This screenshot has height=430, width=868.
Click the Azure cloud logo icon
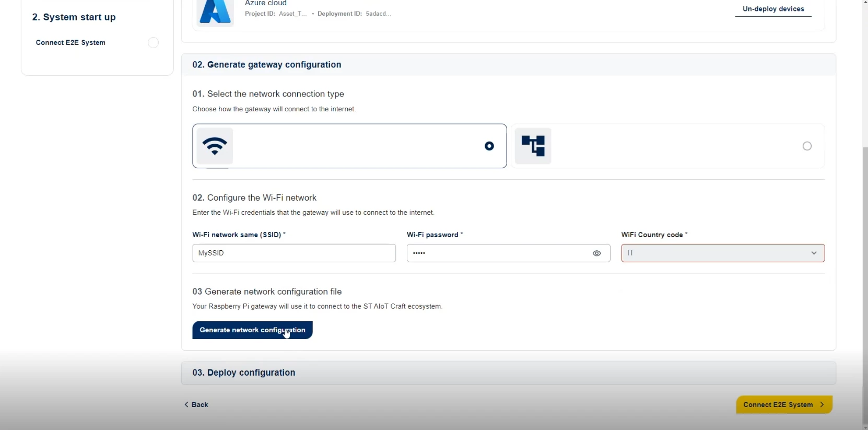click(215, 12)
